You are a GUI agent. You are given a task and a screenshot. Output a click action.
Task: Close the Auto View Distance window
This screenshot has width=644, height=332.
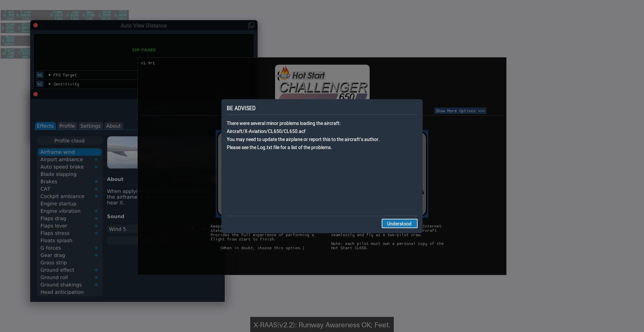[x=36, y=25]
